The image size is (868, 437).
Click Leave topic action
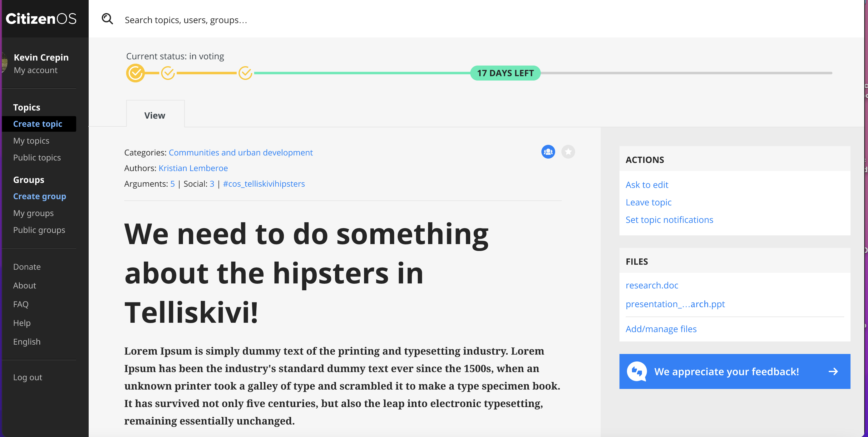648,202
